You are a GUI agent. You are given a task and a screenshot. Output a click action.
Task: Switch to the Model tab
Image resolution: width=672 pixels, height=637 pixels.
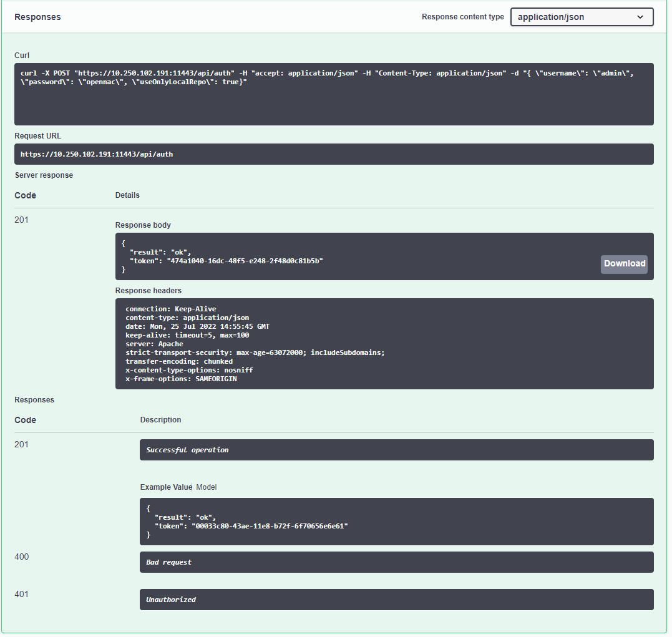click(207, 487)
